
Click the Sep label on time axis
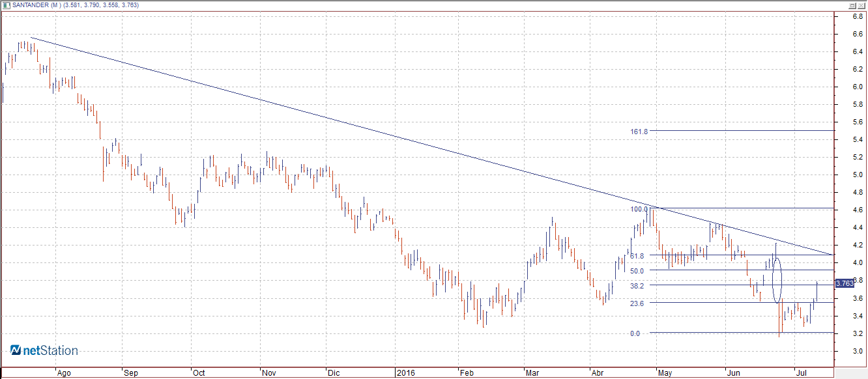point(131,374)
